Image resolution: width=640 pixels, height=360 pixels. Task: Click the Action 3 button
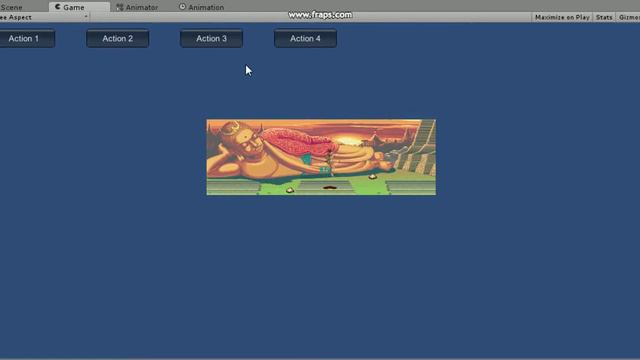(x=211, y=38)
